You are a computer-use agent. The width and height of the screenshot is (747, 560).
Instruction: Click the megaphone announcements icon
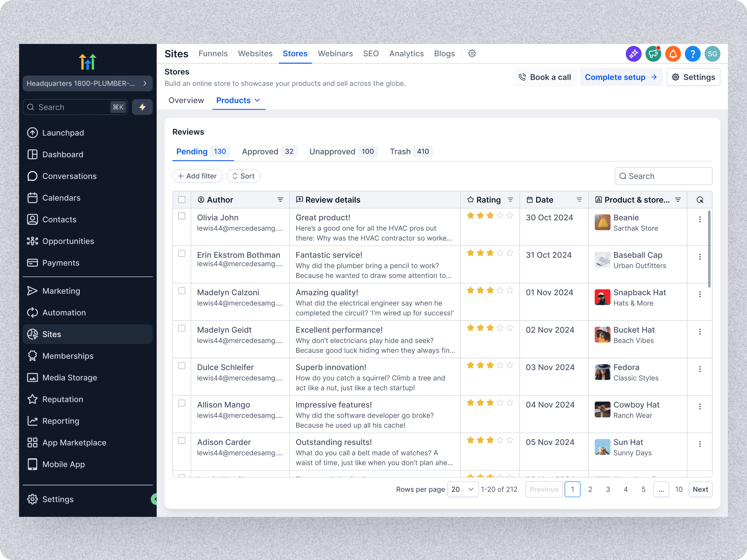[x=653, y=54]
